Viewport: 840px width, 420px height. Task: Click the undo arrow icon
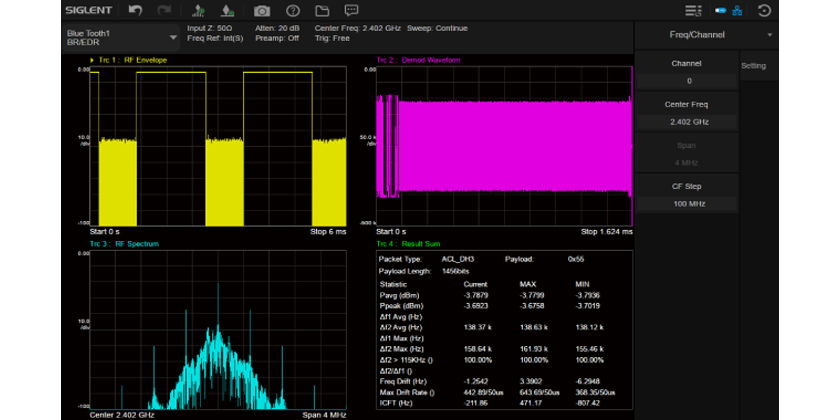[x=135, y=11]
